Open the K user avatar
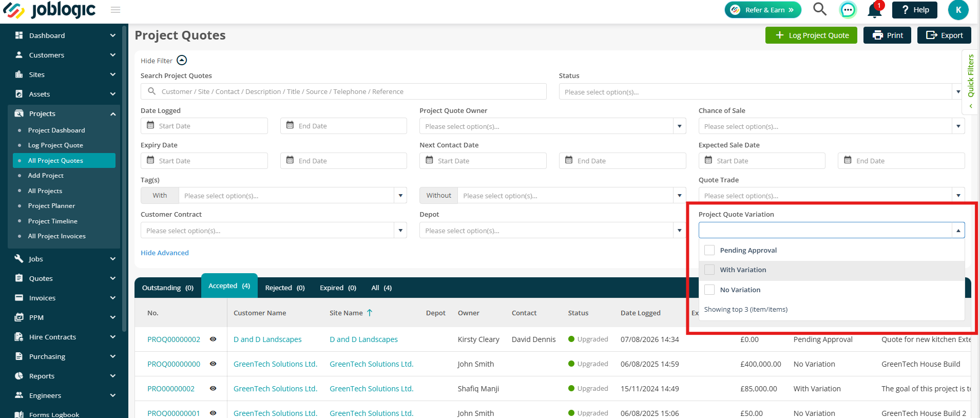The width and height of the screenshot is (980, 418). tap(958, 10)
